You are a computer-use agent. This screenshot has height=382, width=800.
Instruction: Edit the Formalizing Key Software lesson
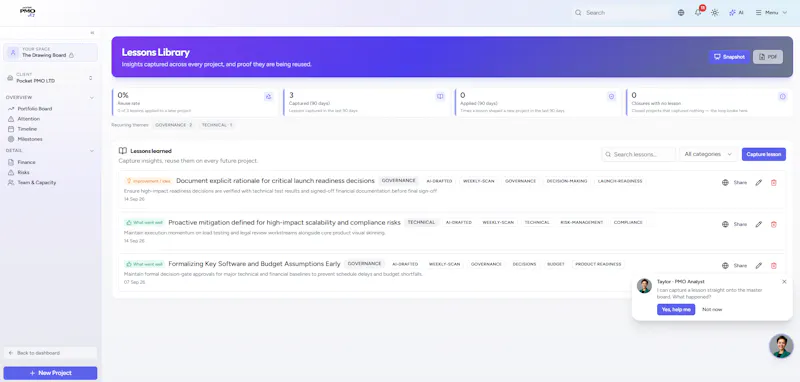[759, 266]
